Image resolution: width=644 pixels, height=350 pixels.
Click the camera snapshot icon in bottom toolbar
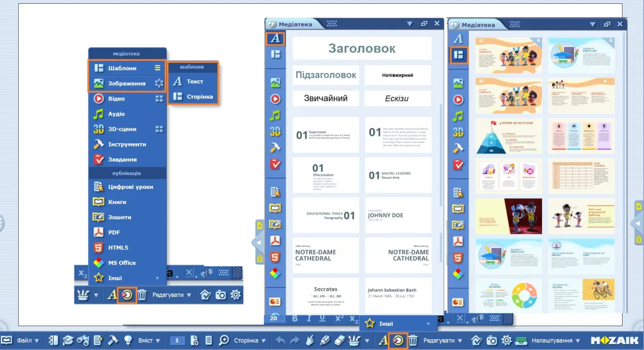[491, 340]
